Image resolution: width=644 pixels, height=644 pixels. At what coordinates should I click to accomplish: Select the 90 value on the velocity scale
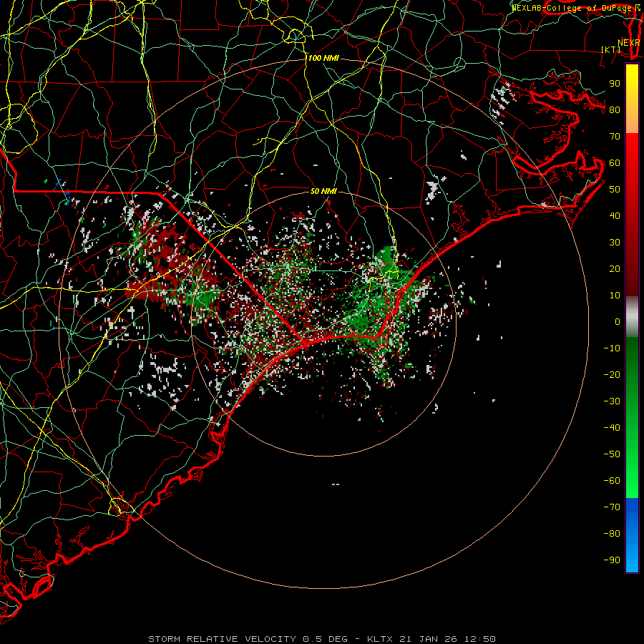[615, 84]
